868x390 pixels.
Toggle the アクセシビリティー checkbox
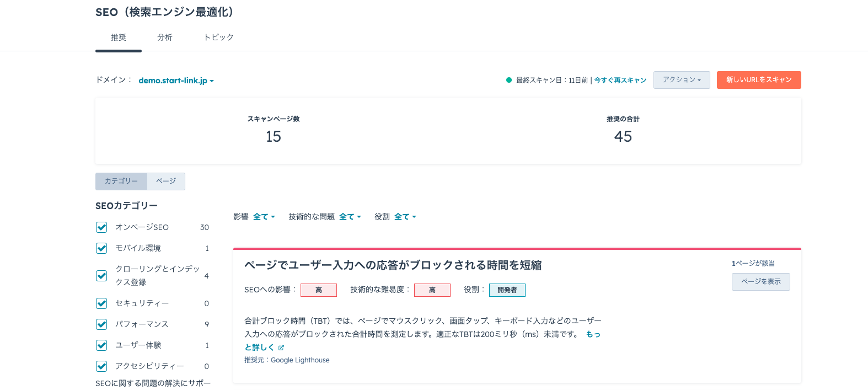tap(101, 366)
